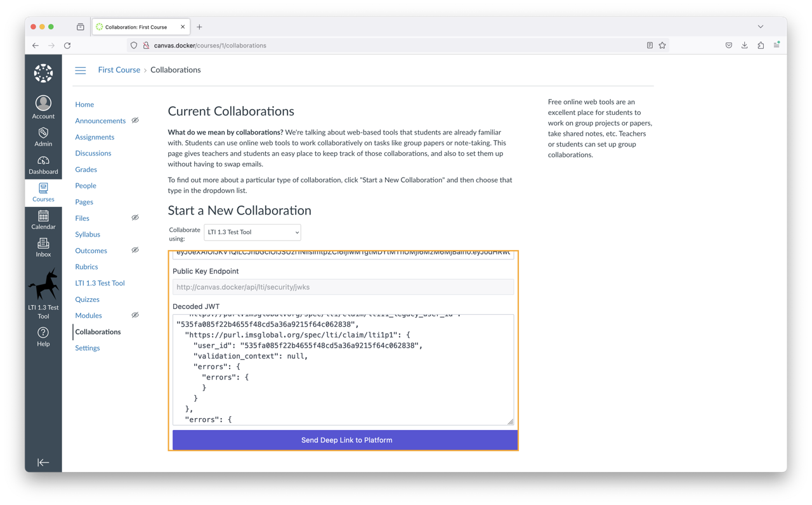Expand the browser tab overview chevron
Viewport: 812px width, 505px height.
760,27
